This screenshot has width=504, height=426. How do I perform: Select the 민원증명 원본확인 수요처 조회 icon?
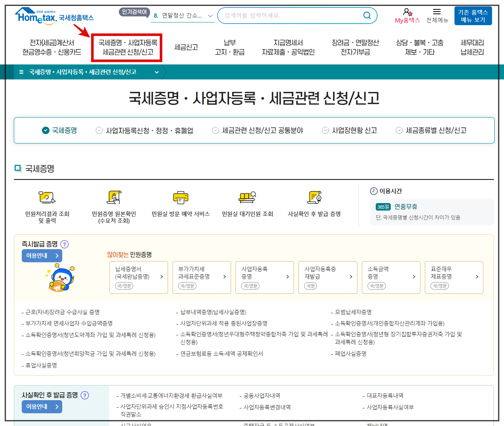pyautogui.click(x=114, y=197)
